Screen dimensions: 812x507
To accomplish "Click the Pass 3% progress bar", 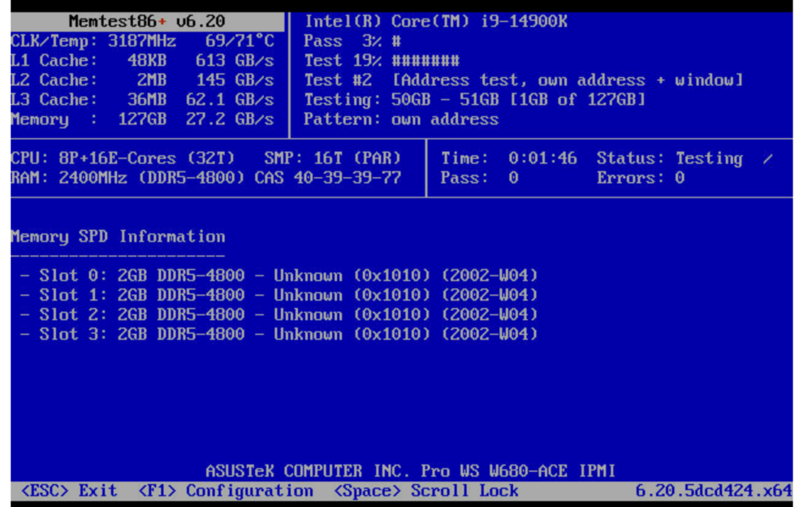I will (x=352, y=41).
